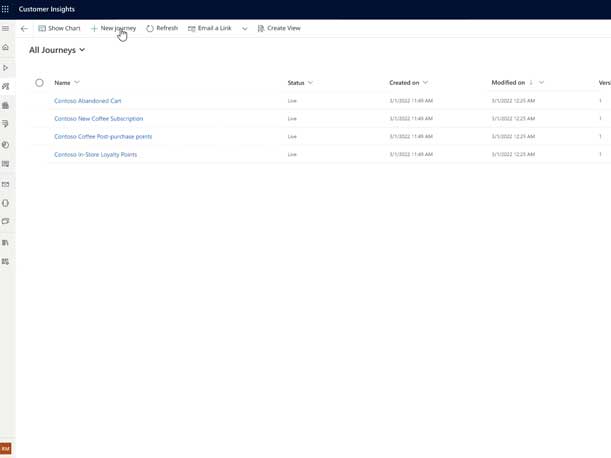The width and height of the screenshot is (611, 458).
Task: Click the RM area switcher at the sidebar bottom
Action: coord(6,449)
